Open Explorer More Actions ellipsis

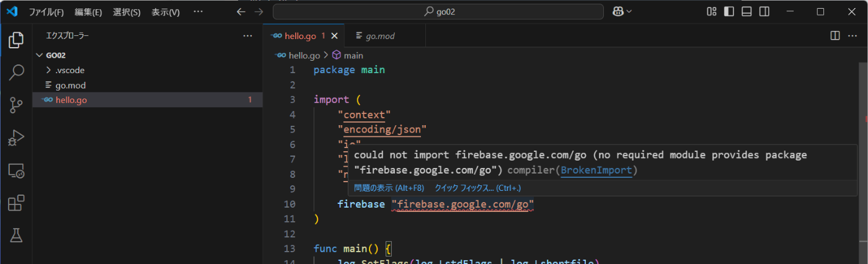coord(248,36)
